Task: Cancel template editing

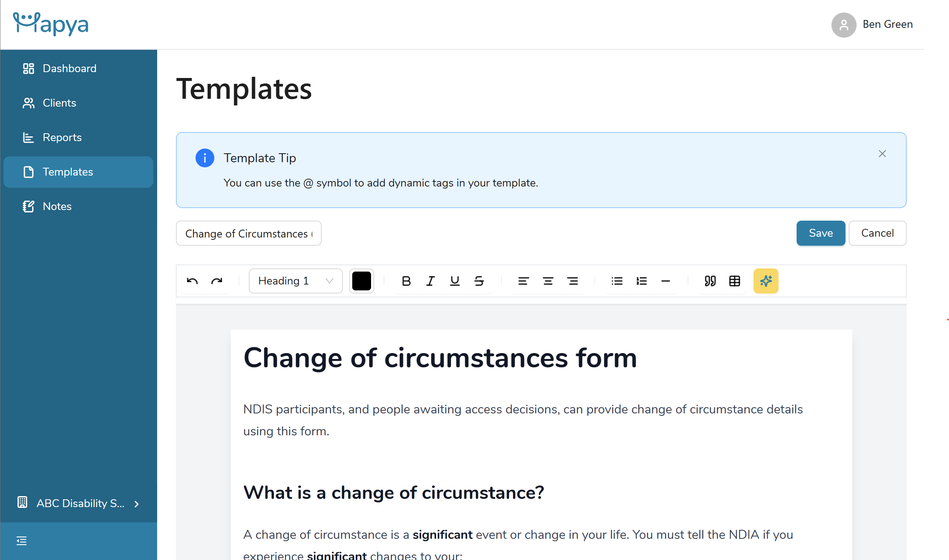Action: tap(877, 233)
